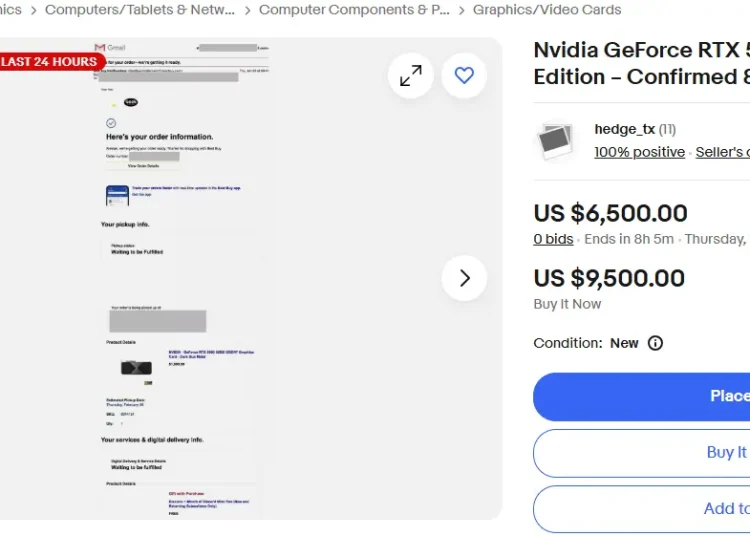
Task: Click the seller feedback count (11)
Action: (x=667, y=129)
